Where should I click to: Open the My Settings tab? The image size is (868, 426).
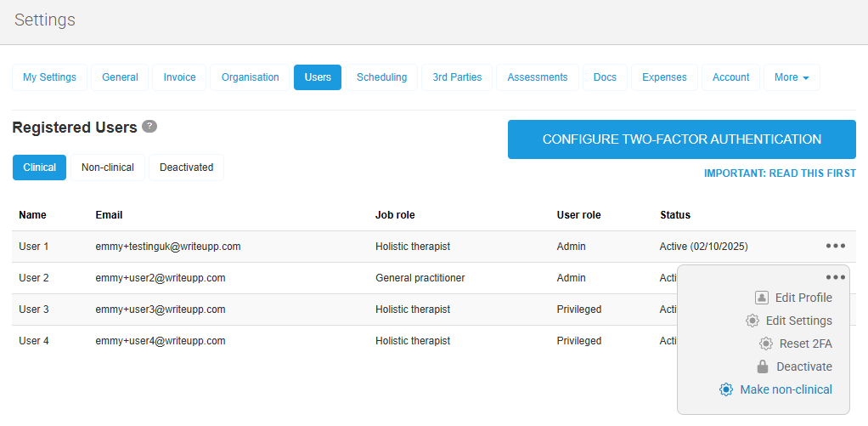coord(49,77)
